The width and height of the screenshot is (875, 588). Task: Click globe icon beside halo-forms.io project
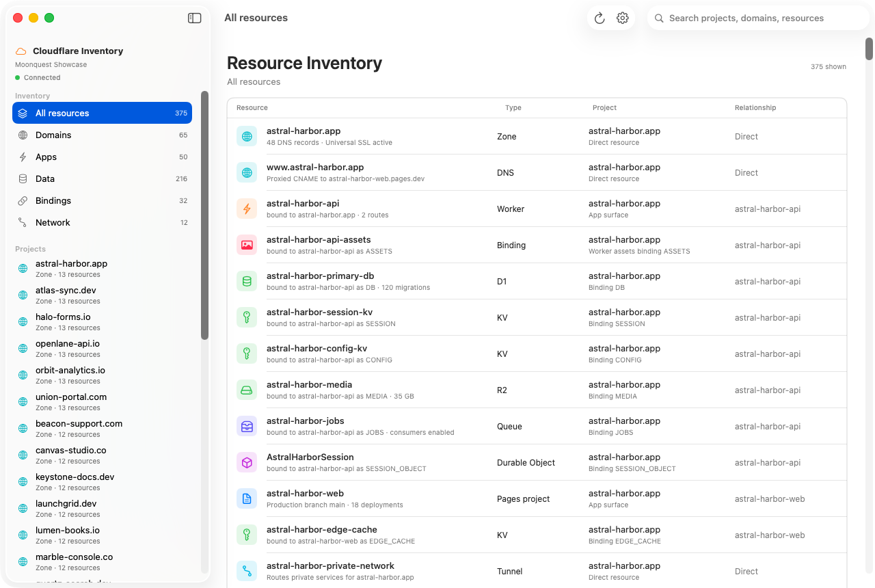(x=23, y=322)
